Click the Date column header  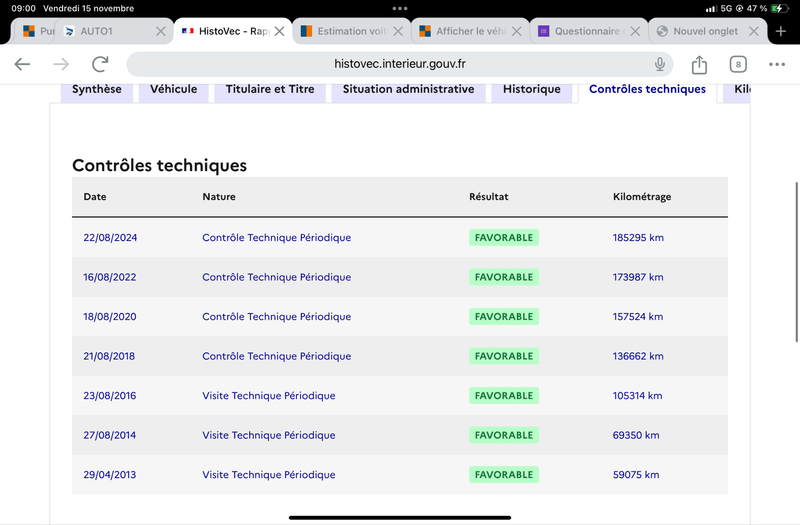[x=95, y=197]
